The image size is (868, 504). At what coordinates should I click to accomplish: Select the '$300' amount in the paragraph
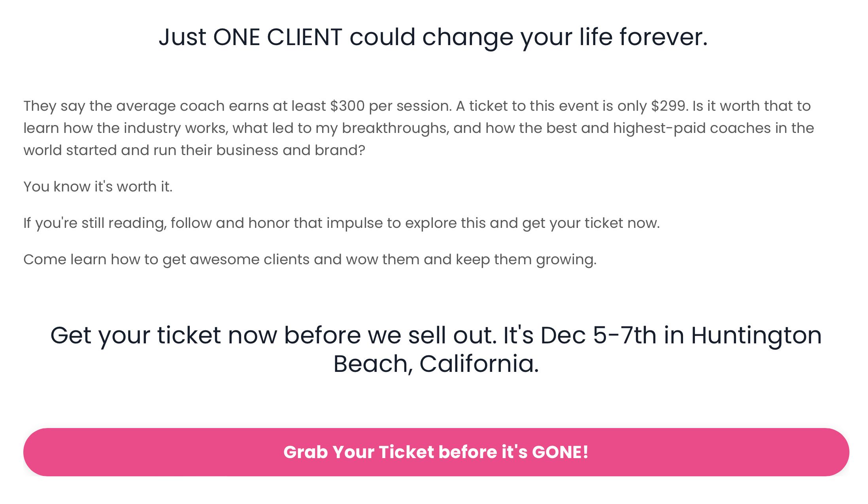pos(347,106)
